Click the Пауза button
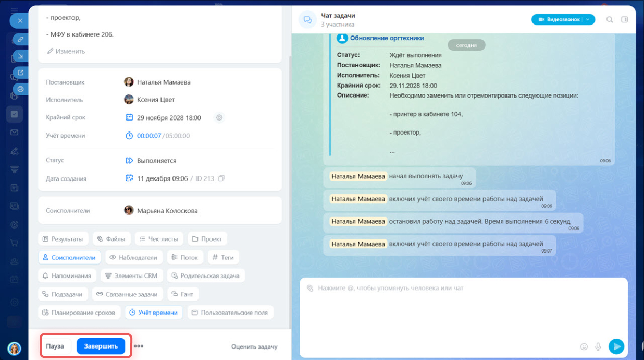 (x=55, y=346)
